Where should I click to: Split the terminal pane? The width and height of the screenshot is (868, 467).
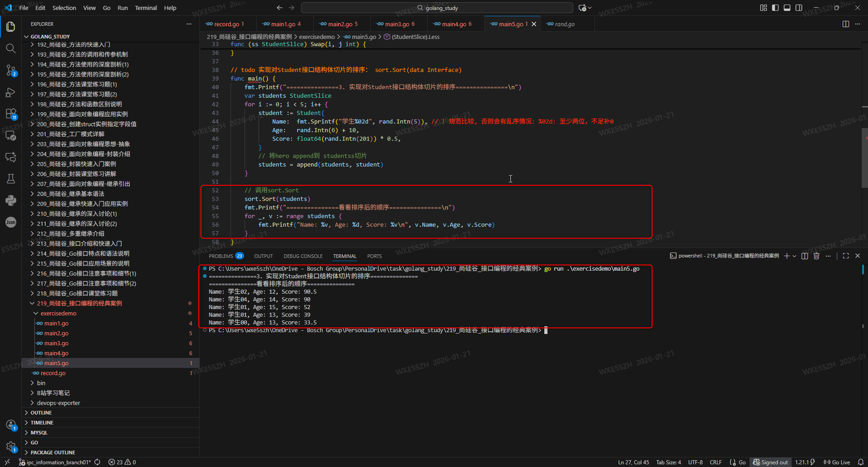tap(805, 256)
